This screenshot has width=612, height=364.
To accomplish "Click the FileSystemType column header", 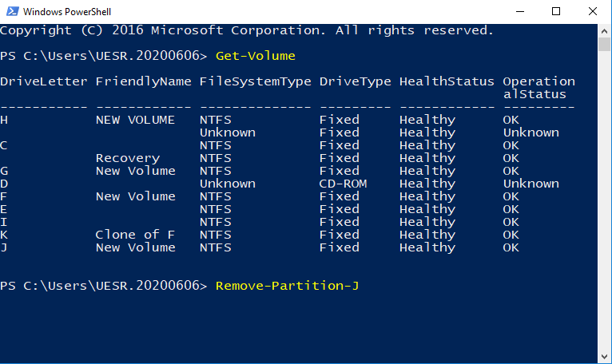I will [x=255, y=81].
